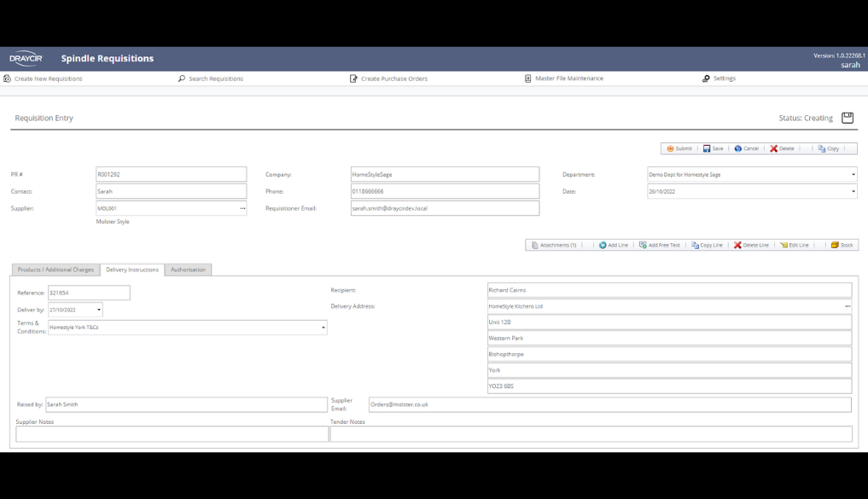
Task: Click Add Free Text
Action: pos(659,245)
